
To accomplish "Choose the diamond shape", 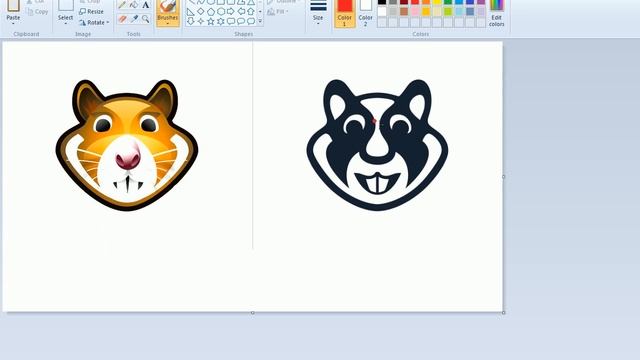I will point(201,12).
